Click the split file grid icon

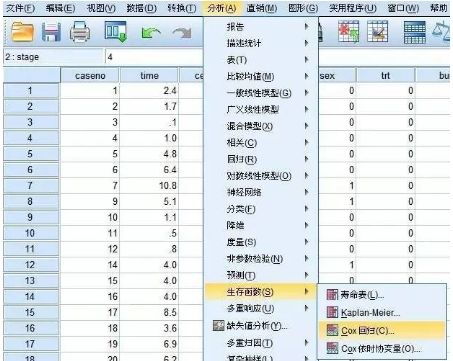[414, 32]
